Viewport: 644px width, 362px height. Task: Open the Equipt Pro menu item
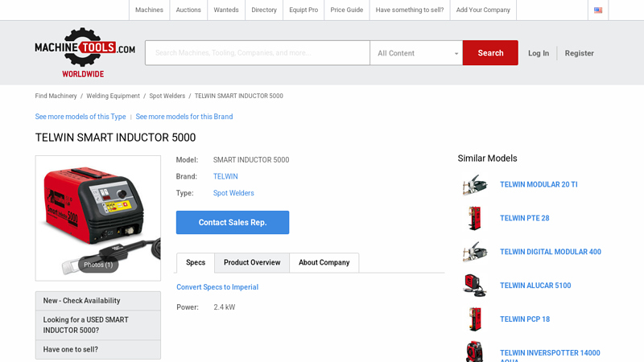(x=303, y=10)
